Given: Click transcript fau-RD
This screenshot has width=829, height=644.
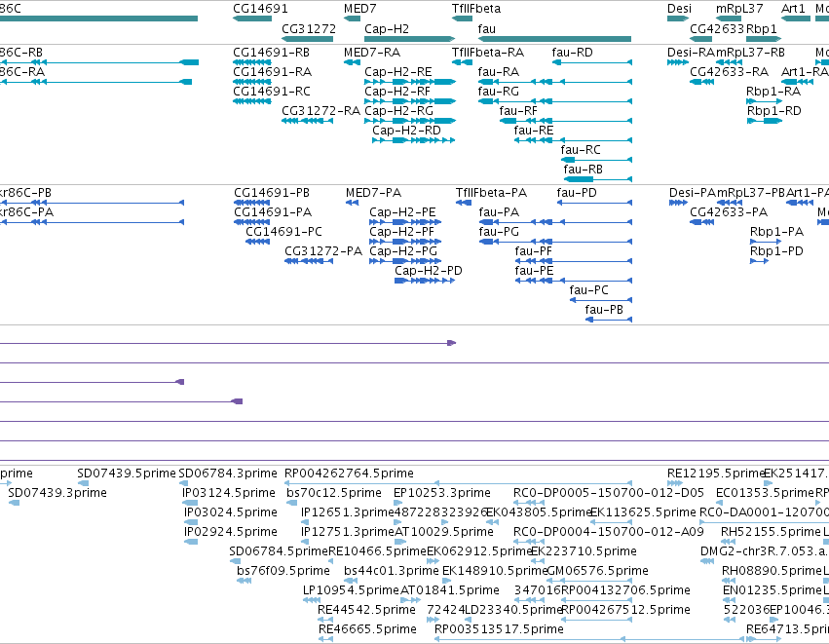Looking at the screenshot, I should pyautogui.click(x=572, y=53).
